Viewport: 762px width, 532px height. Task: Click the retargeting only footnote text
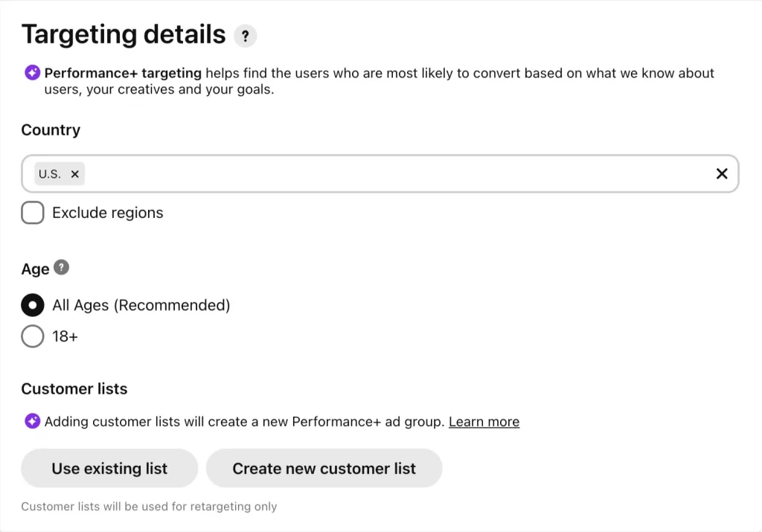(149, 506)
